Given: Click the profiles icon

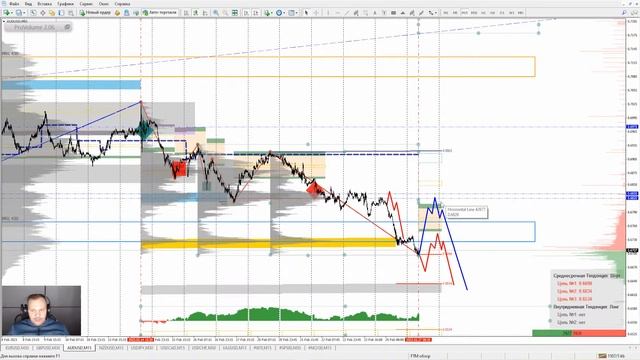Looking at the screenshot, I should tap(19, 13).
